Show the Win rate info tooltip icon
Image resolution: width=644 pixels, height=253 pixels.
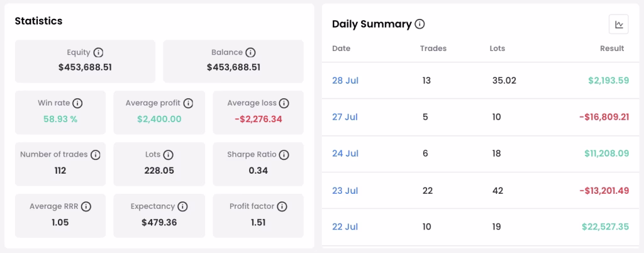tap(77, 103)
